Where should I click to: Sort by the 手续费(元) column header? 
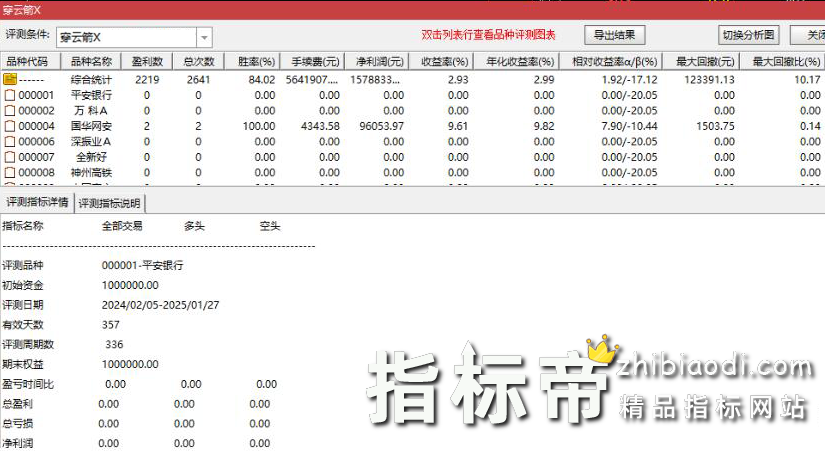[313, 62]
